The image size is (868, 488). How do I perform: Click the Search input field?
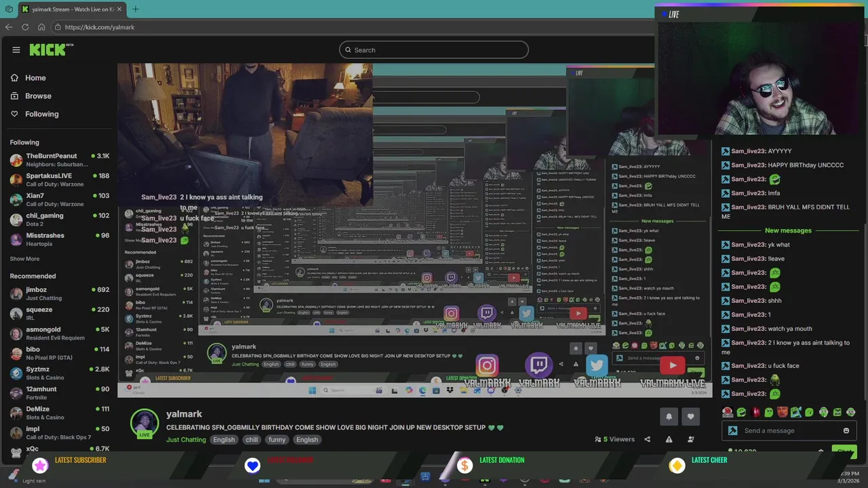433,49
